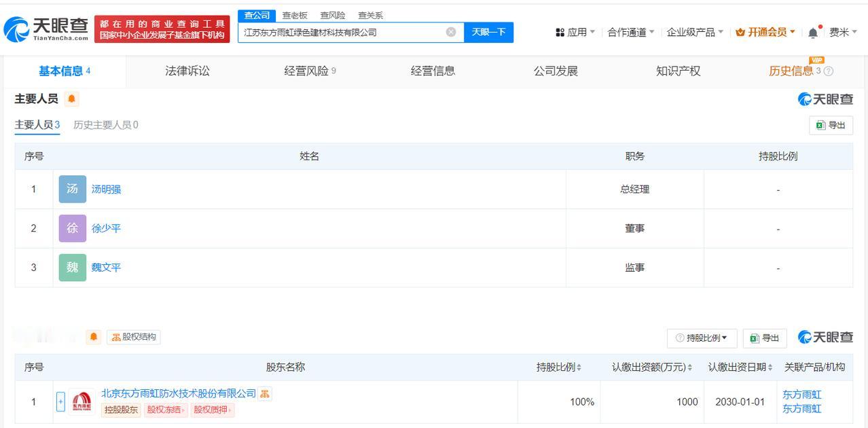Click the bell icon beside 主要人员 heading

pyautogui.click(x=71, y=99)
